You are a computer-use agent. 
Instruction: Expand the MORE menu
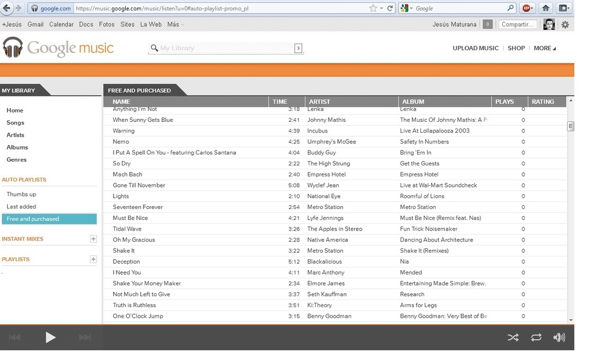click(545, 48)
